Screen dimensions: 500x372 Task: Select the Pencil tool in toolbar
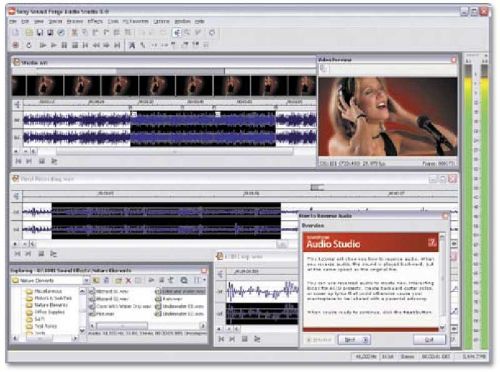(198, 33)
